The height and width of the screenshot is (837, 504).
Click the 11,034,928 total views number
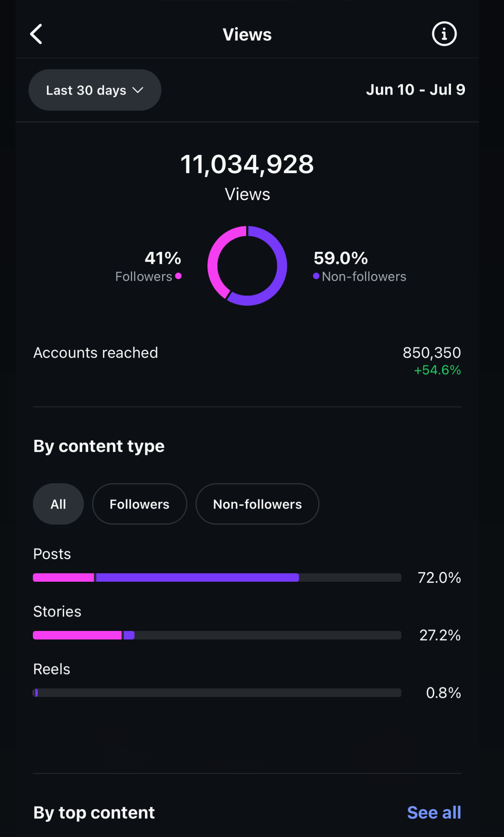click(x=247, y=164)
